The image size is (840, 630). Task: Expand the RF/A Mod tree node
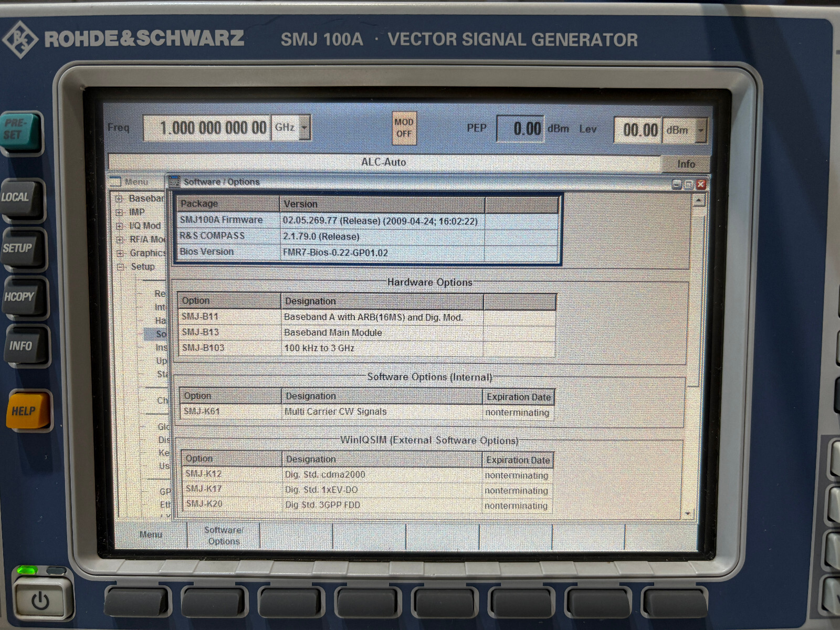(x=120, y=239)
